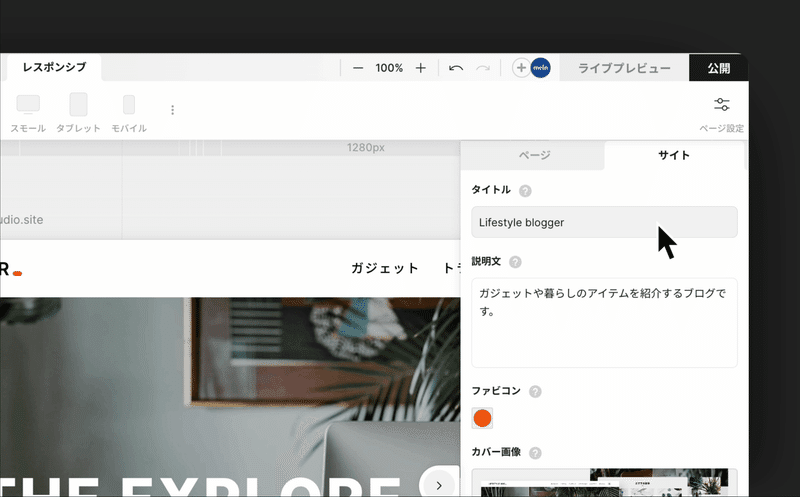
Task: Open page settings (ページ設定) sliders icon
Action: point(721,105)
